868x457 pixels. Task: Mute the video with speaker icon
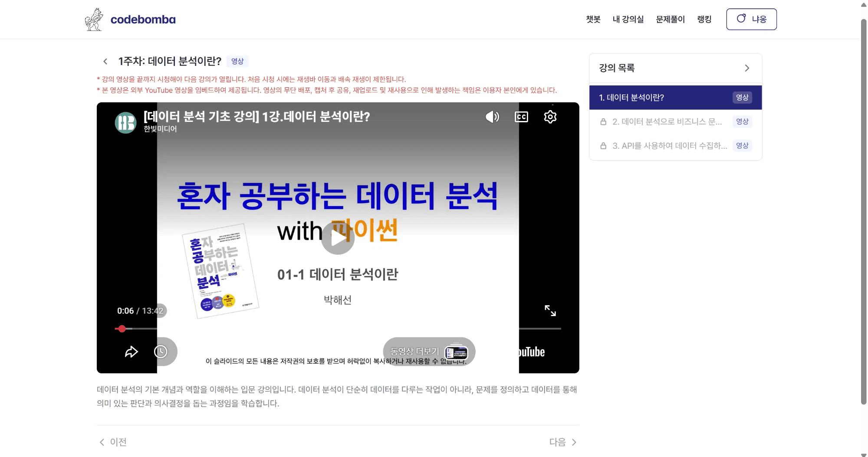(492, 117)
